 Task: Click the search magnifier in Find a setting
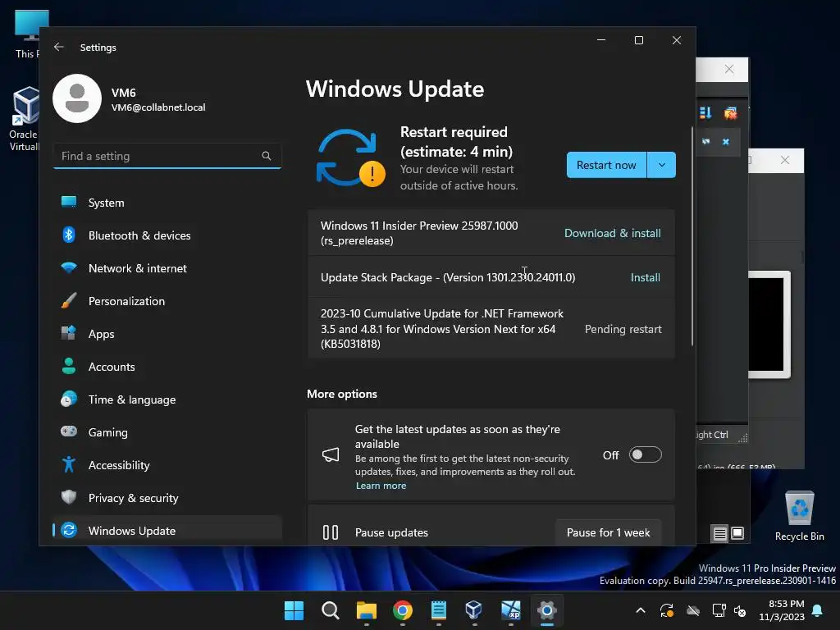pos(267,156)
